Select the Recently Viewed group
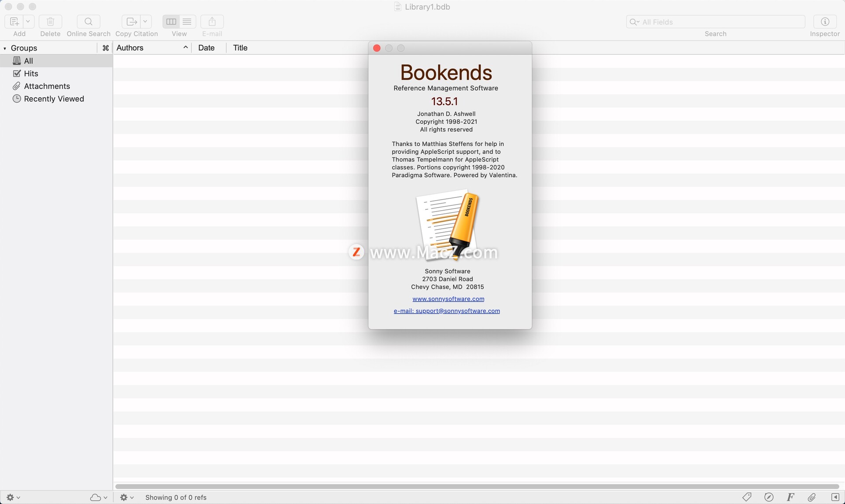This screenshot has height=504, width=845. pos(56,99)
